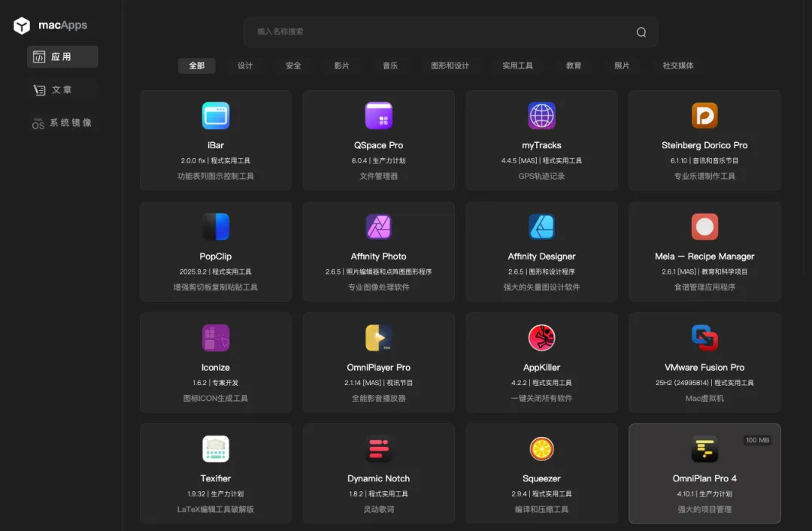
Task: Select the 影片 category tab
Action: (x=341, y=65)
